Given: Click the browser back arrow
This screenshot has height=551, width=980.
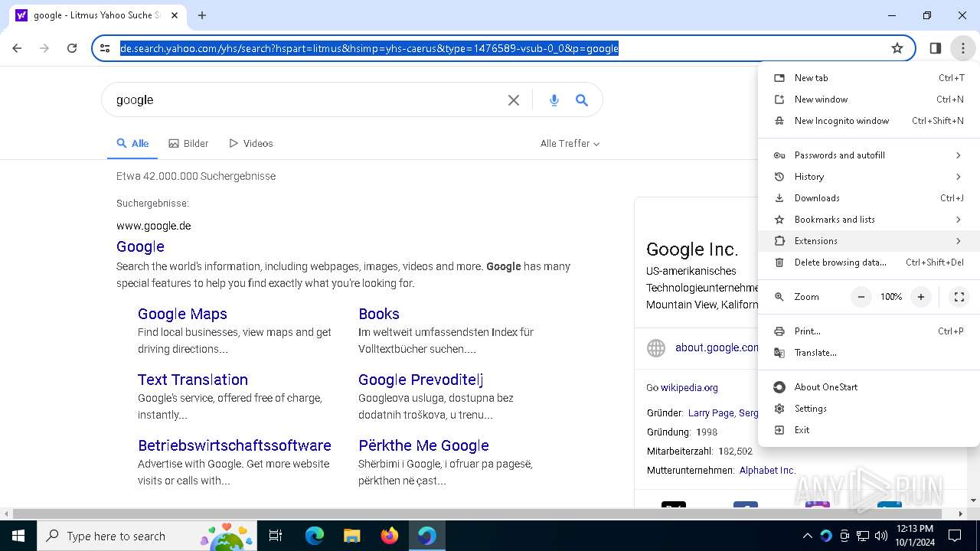Looking at the screenshot, I should coord(17,48).
